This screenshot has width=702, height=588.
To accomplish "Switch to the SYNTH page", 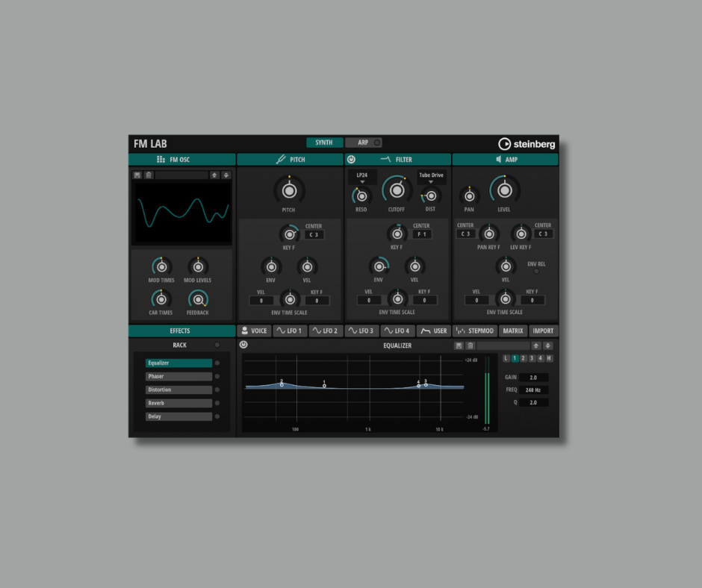I will tap(324, 143).
